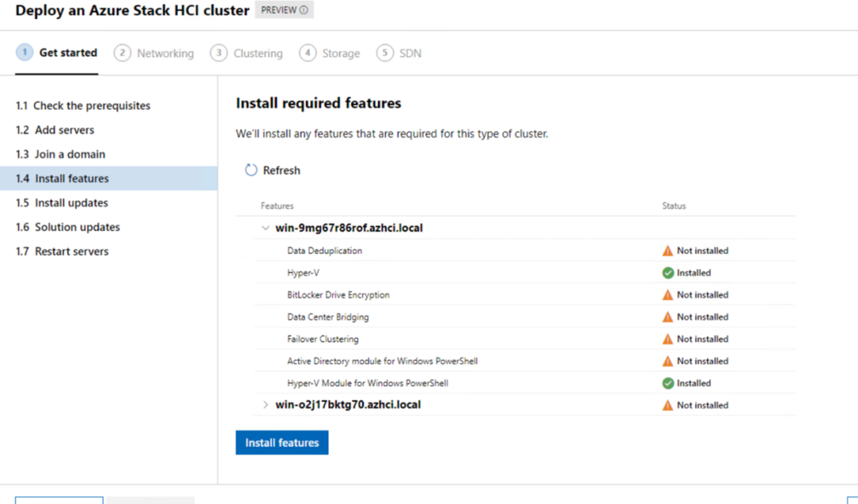Click Not installed status for Failover Clustering
The width and height of the screenshot is (858, 504).
702,340
